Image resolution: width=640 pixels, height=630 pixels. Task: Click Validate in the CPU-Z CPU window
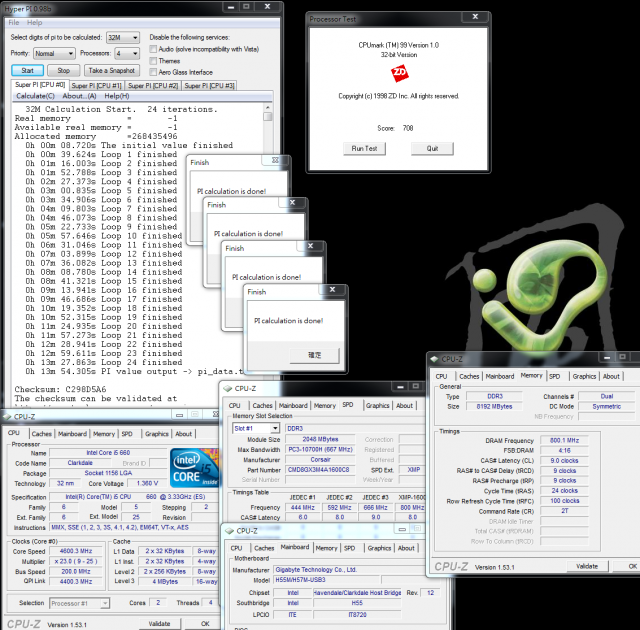point(159,624)
